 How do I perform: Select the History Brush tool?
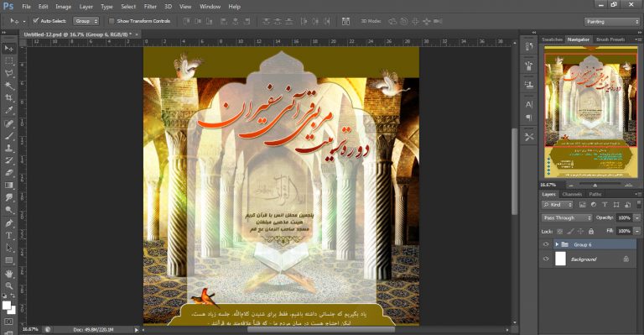[x=8, y=160]
